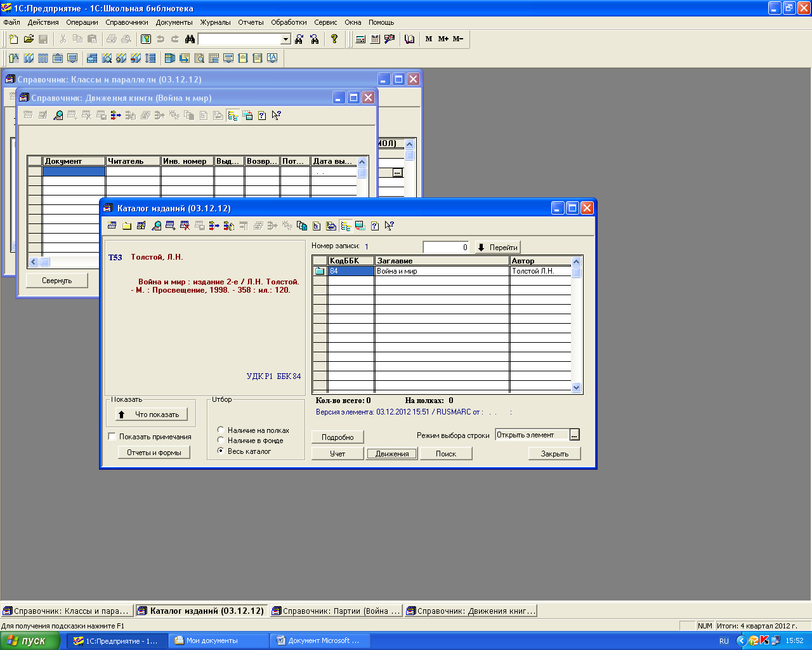The height and width of the screenshot is (650, 812).
Task: Open the Документы menu
Action: click(174, 22)
